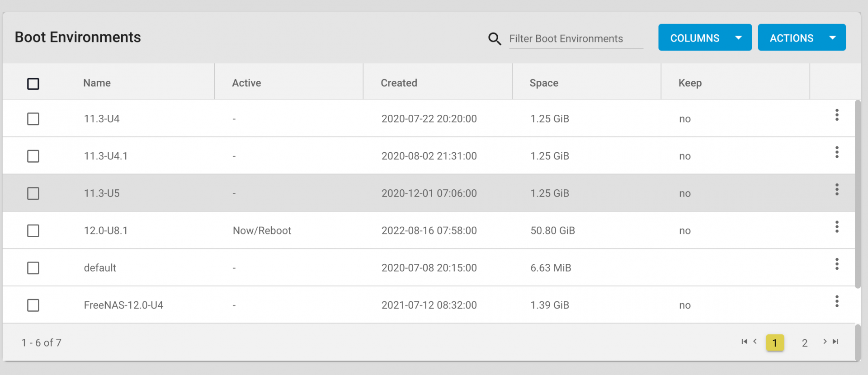Viewport: 868px width, 375px height.
Task: Expand the COLUMNS dropdown
Action: click(704, 37)
